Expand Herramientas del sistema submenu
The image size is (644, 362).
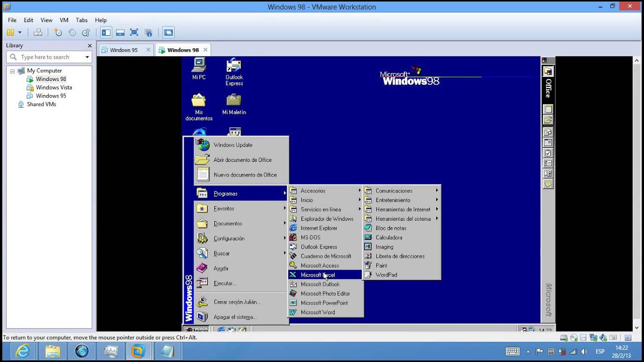(x=402, y=219)
